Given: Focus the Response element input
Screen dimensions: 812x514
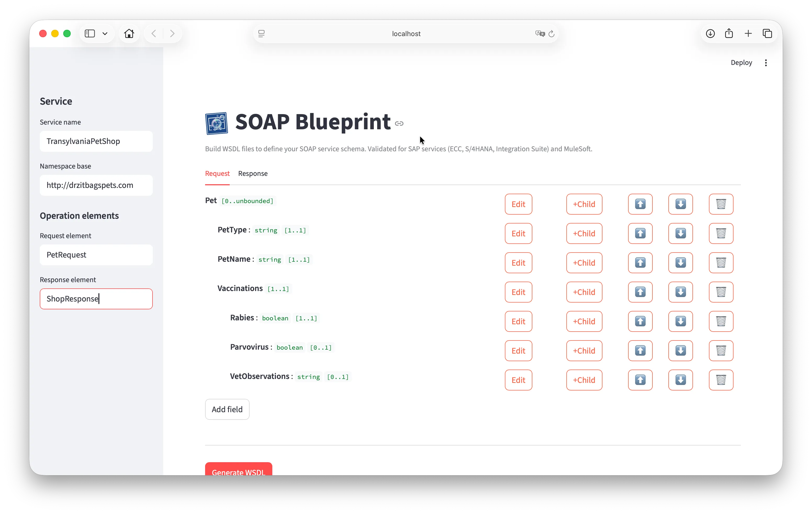Looking at the screenshot, I should 96,299.
